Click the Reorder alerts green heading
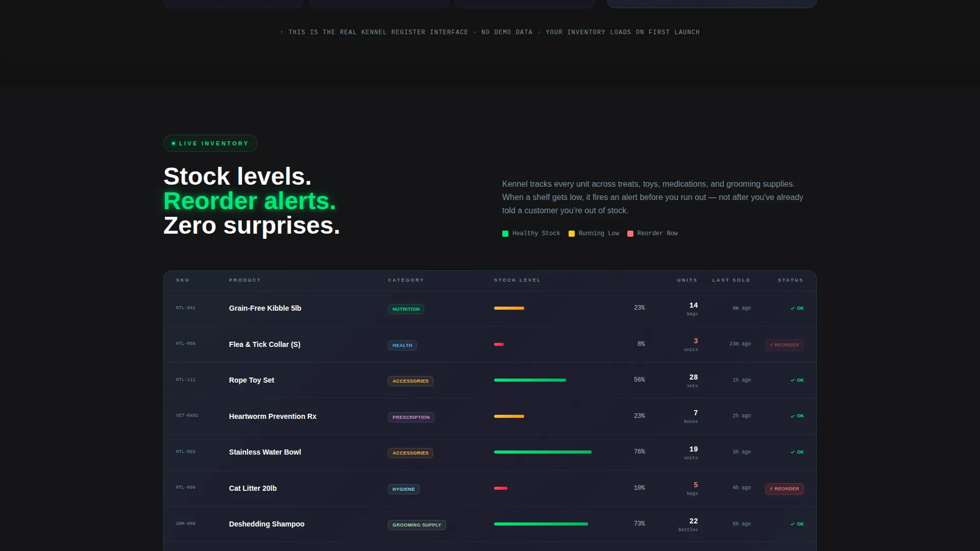Image resolution: width=980 pixels, height=551 pixels. pyautogui.click(x=250, y=201)
